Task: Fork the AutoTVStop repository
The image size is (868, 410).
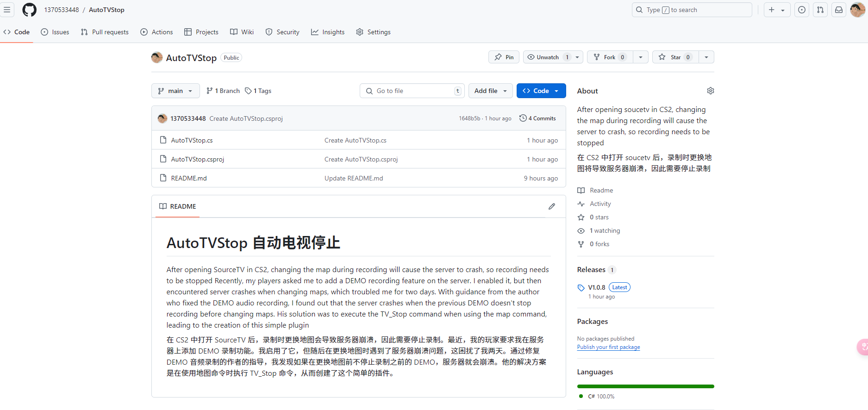Action: pos(610,57)
